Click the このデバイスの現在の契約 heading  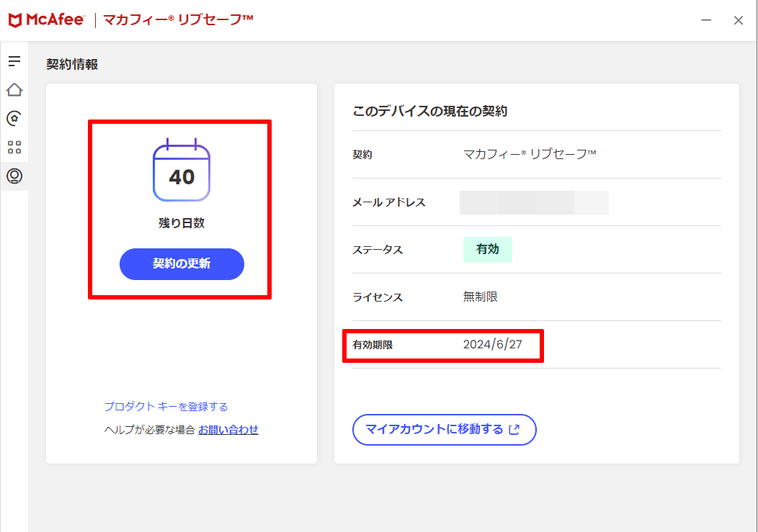tap(429, 111)
